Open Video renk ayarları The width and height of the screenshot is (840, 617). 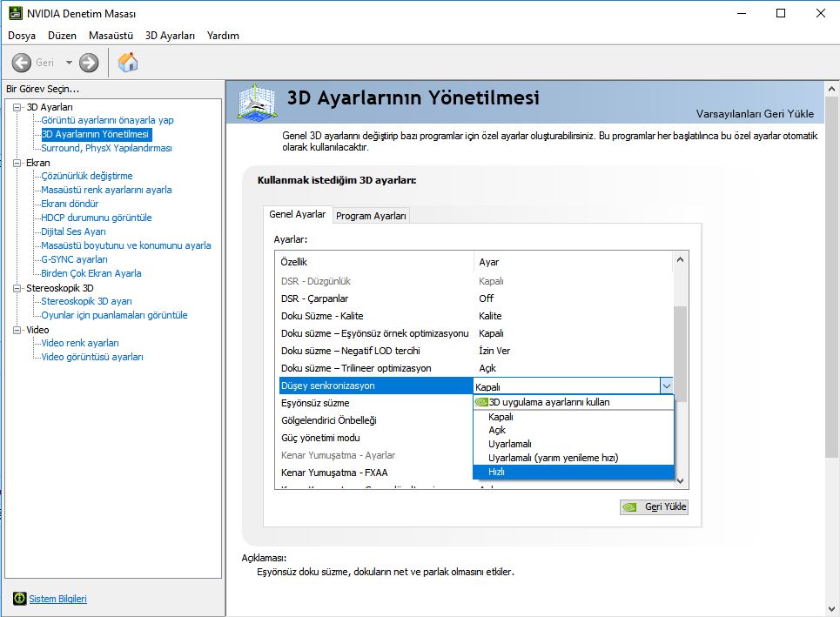[x=80, y=343]
